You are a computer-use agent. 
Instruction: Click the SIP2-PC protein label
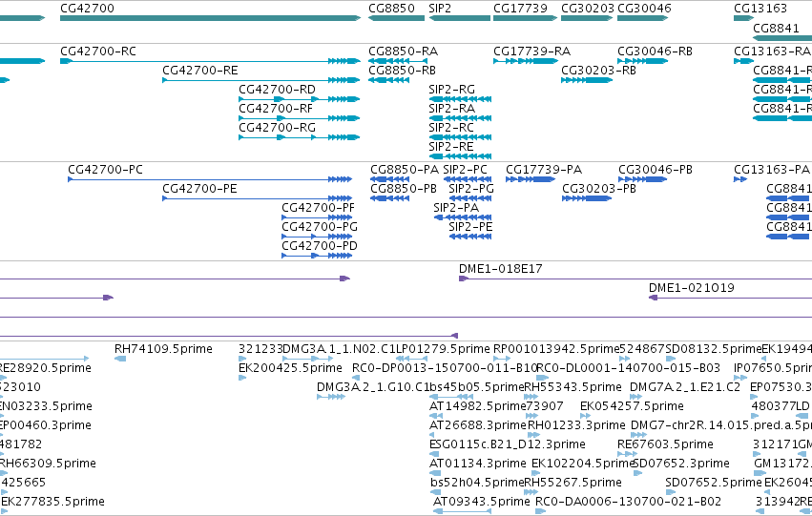tap(465, 170)
